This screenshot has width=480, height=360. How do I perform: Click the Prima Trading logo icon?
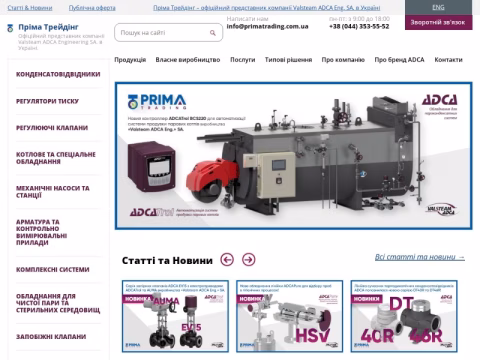tap(10, 28)
